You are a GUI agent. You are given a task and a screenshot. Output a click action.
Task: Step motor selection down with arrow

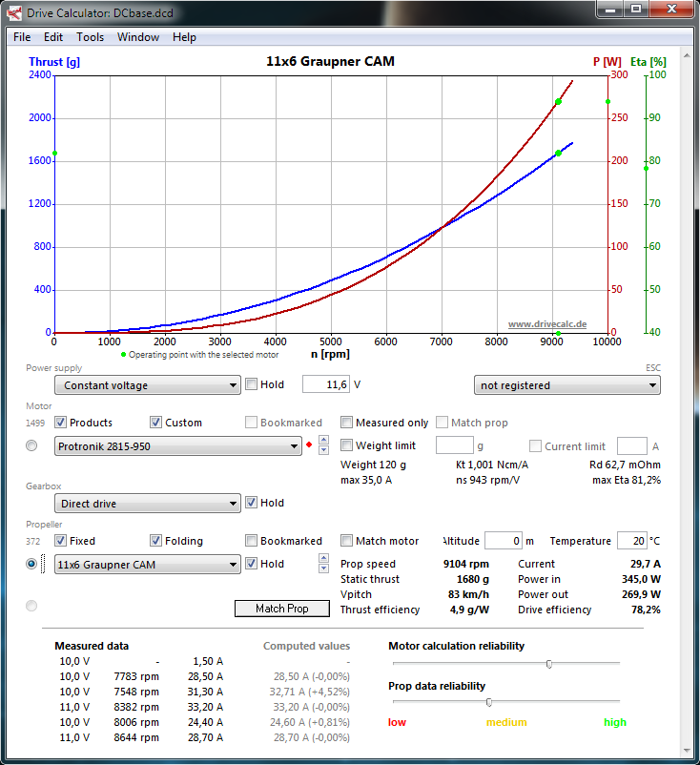tap(323, 450)
